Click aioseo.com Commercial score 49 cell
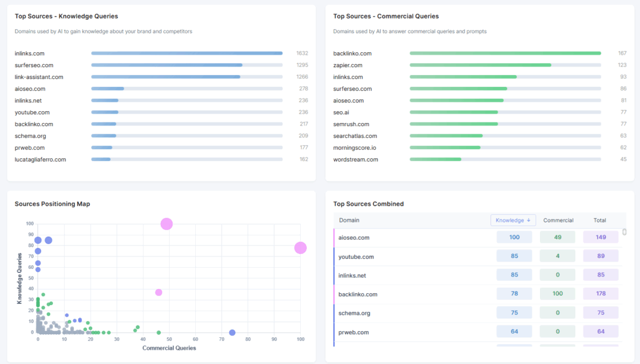This screenshot has height=364, width=640. (x=557, y=237)
